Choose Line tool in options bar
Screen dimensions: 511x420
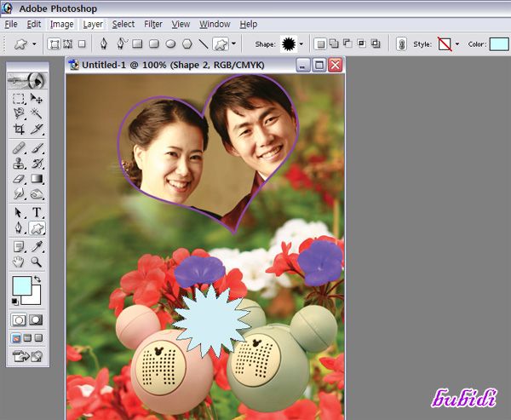(x=204, y=43)
